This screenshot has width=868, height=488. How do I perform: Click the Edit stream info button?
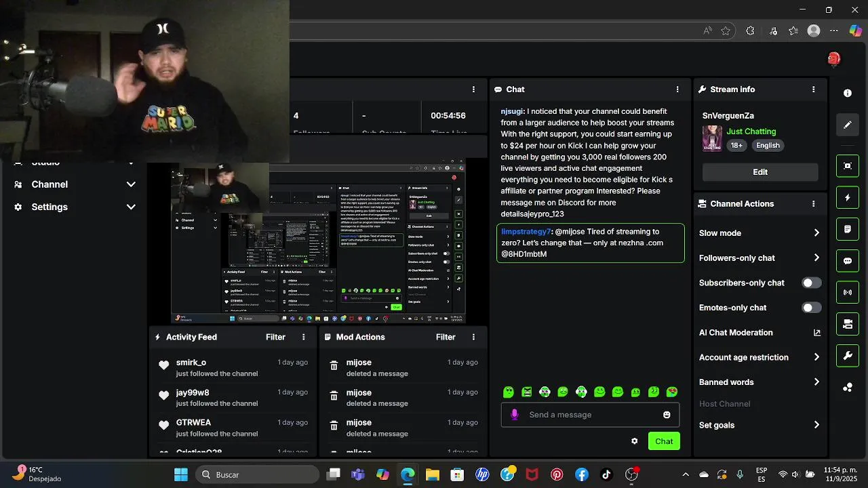click(x=760, y=172)
